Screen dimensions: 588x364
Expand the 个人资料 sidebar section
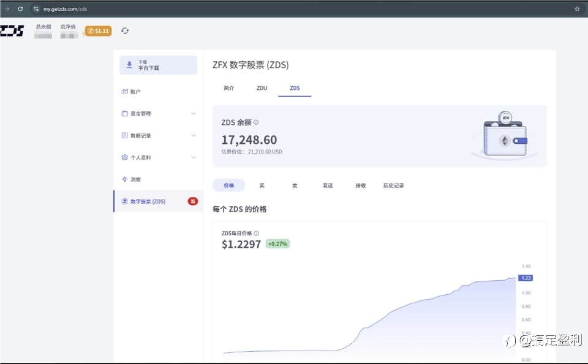coord(158,157)
